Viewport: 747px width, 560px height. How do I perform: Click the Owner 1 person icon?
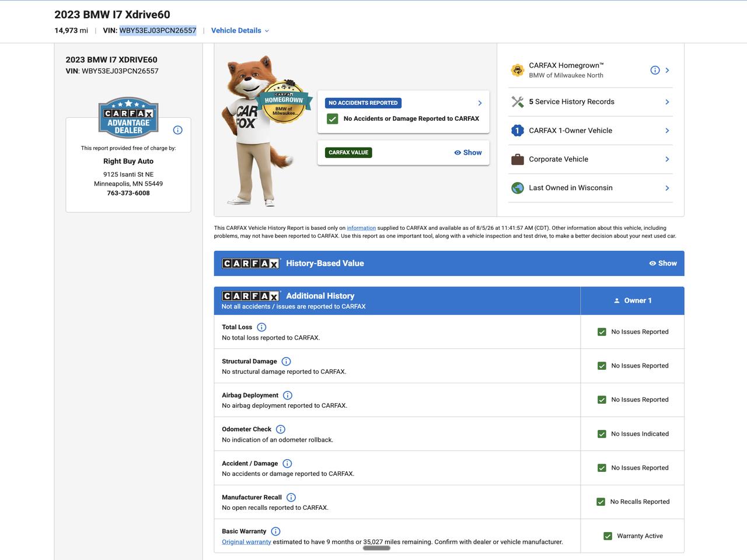click(x=617, y=301)
